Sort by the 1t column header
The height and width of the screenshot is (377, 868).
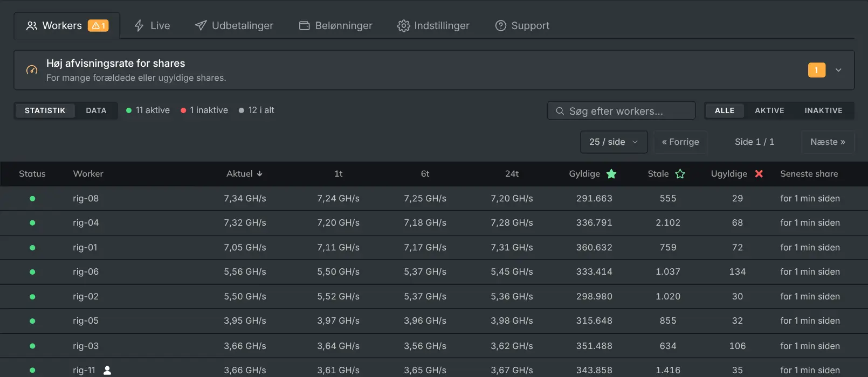click(338, 174)
